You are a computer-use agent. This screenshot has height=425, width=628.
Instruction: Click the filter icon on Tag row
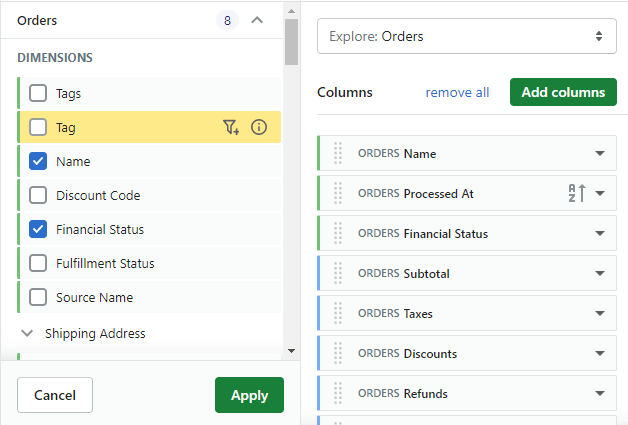coord(231,127)
